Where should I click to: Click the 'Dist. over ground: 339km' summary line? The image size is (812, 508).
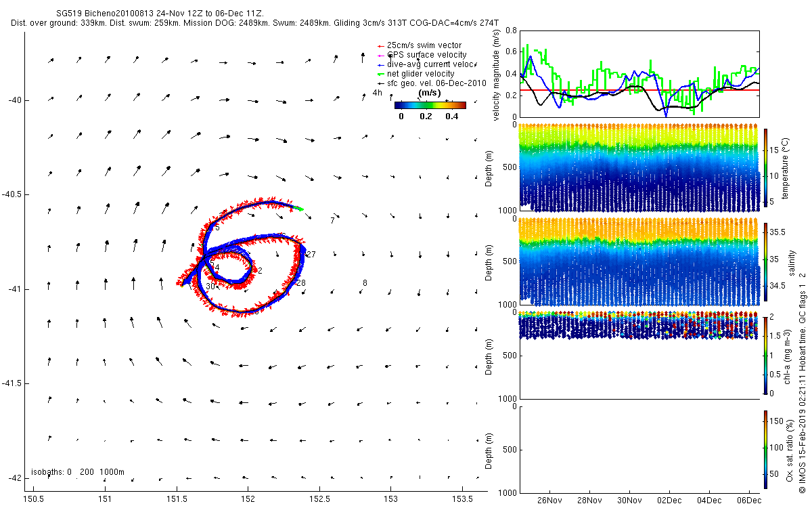[254, 23]
